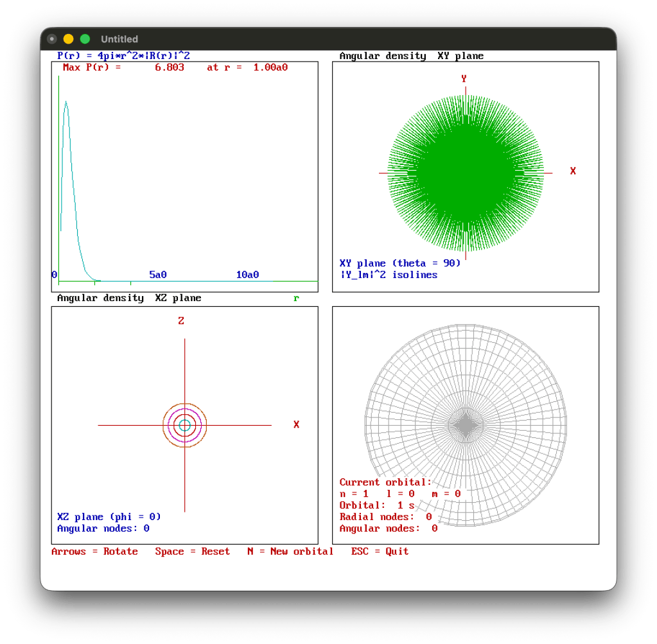Click the green maximize window button
Viewport: 657px width, 644px height.
[x=85, y=39]
